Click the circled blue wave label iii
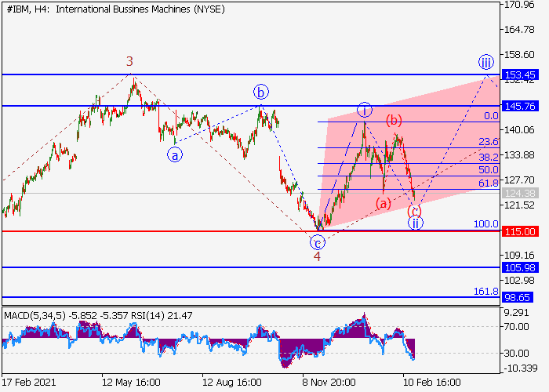The image size is (549, 392). click(x=486, y=62)
